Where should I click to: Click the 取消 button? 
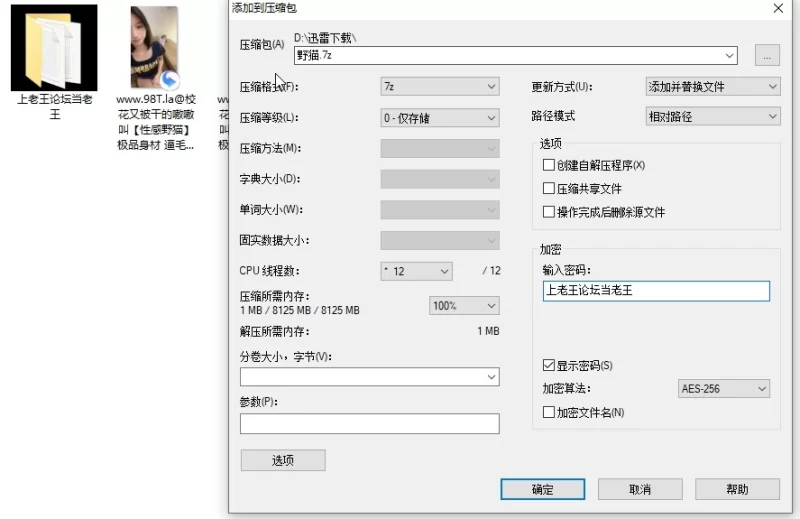[x=640, y=489]
